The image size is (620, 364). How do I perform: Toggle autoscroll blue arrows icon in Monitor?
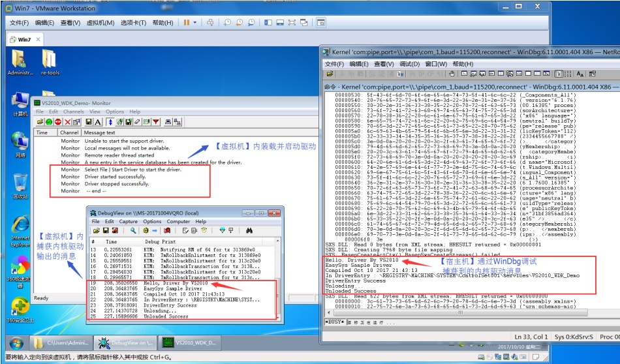pyautogui.click(x=110, y=122)
